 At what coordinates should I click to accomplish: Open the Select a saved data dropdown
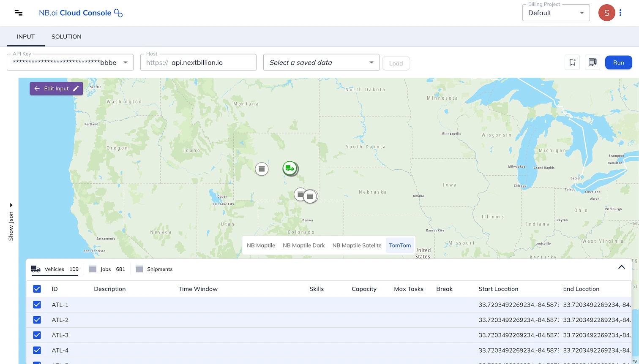point(321,62)
